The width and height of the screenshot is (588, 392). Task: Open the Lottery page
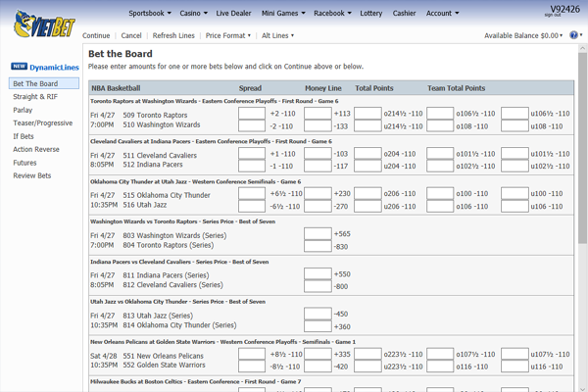370,13
